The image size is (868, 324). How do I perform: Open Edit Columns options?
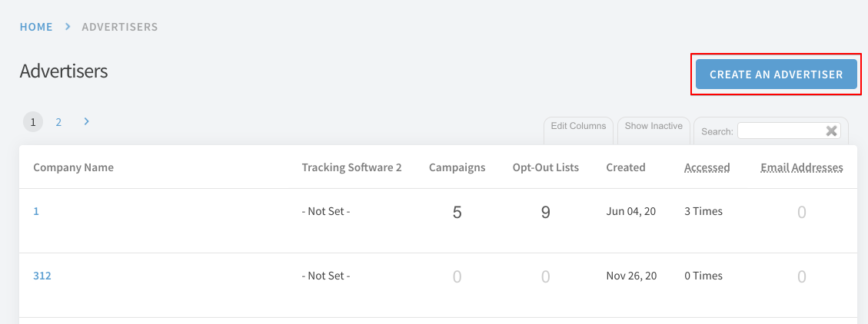tap(578, 126)
